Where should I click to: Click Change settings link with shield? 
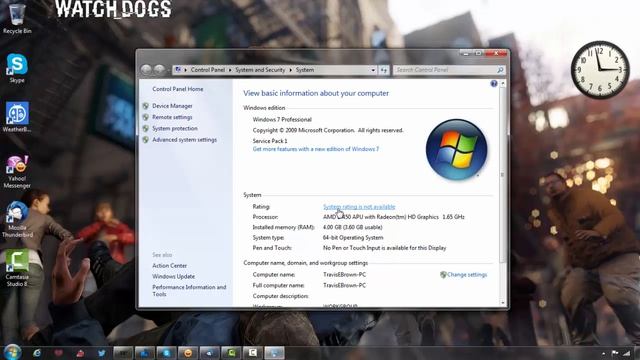click(x=464, y=275)
